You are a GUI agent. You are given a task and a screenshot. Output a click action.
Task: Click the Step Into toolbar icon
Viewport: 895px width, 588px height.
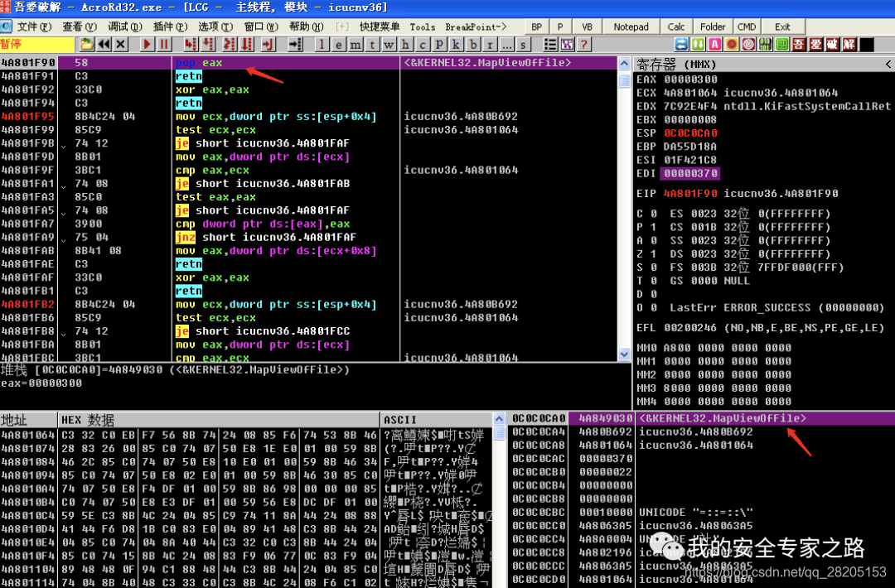pyautogui.click(x=191, y=44)
